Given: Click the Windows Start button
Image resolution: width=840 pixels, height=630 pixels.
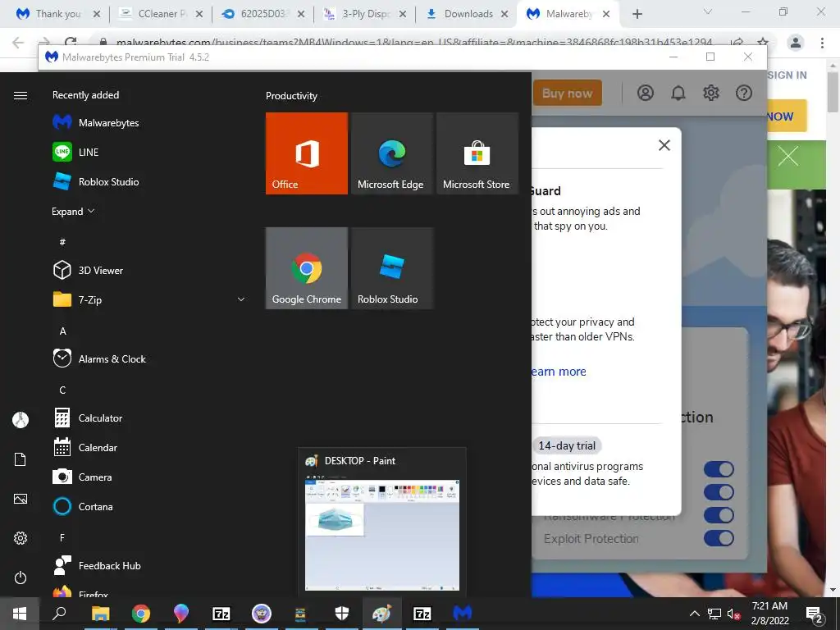Looking at the screenshot, I should (20, 614).
